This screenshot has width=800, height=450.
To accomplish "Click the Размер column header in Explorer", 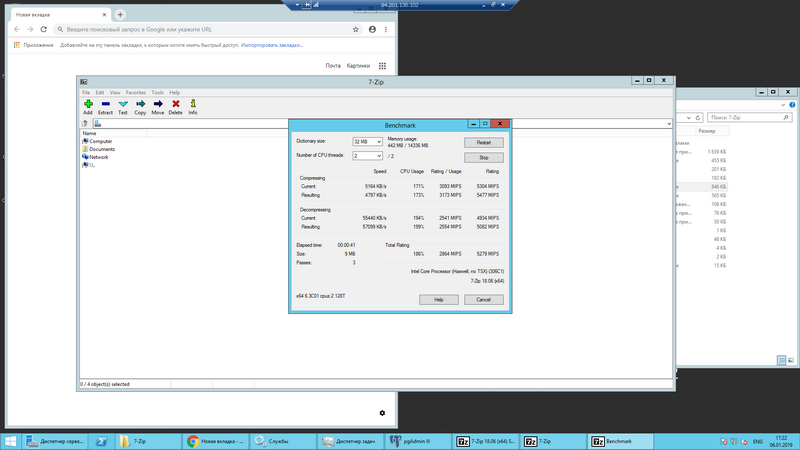I will [707, 131].
